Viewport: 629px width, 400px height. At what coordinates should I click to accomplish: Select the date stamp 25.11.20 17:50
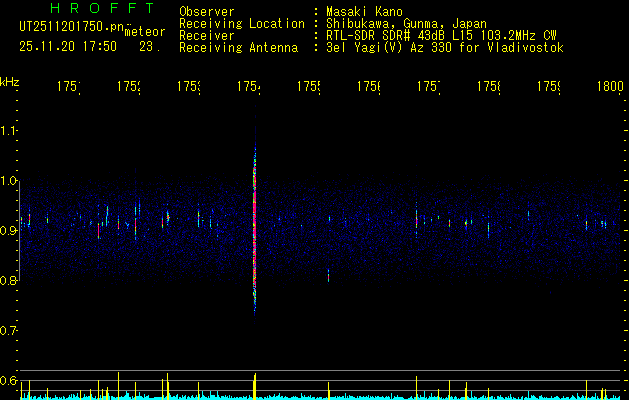pyautogui.click(x=68, y=47)
